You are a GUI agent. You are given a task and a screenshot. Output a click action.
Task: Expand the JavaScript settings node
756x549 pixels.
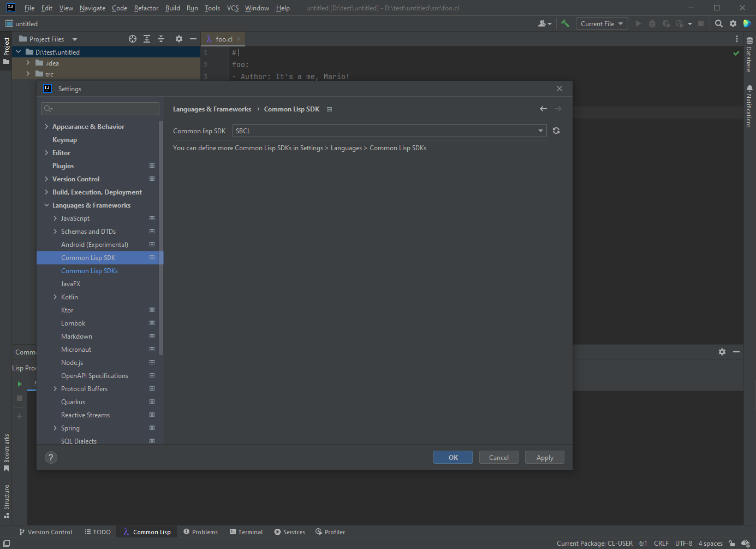[x=55, y=219]
